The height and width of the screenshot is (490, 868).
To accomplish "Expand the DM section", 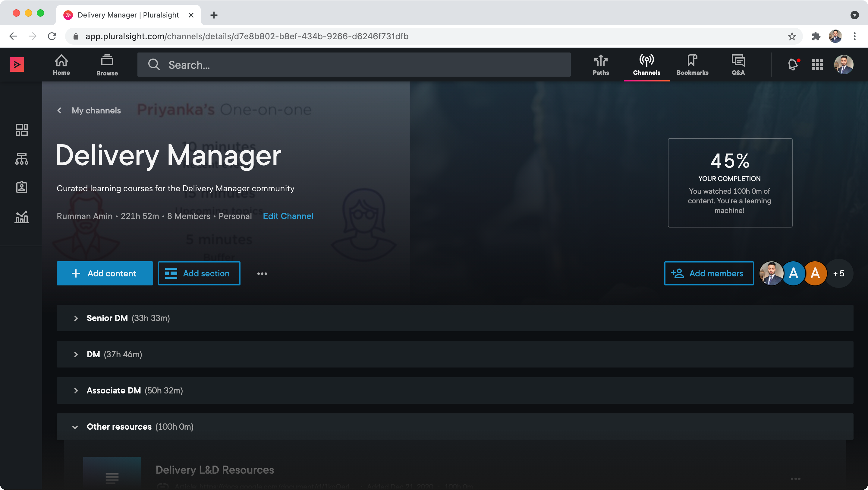I will (76, 355).
